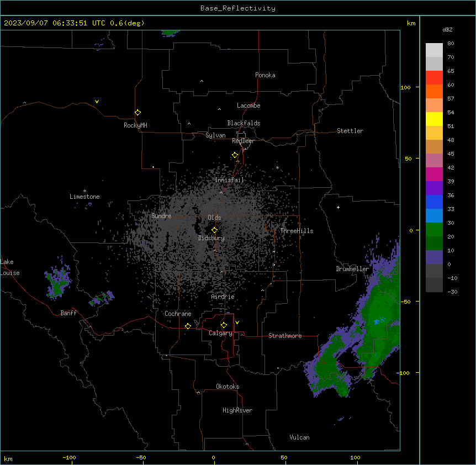Click the Banff town label
The width and height of the screenshot is (476, 465).
(68, 313)
